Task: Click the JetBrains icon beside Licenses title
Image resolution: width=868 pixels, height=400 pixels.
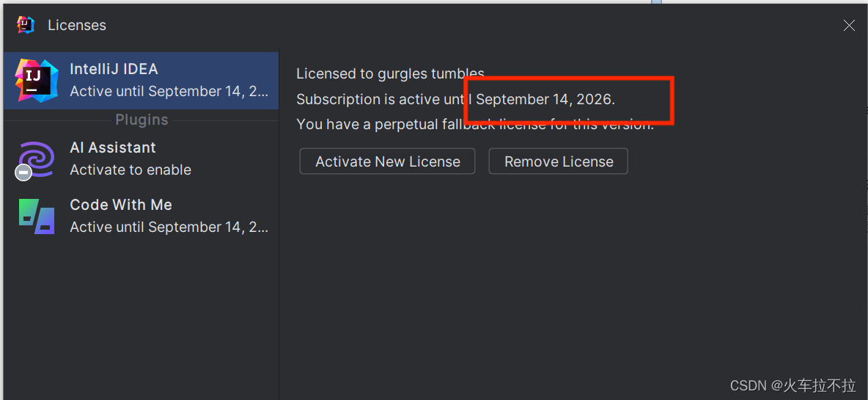Action: click(x=26, y=25)
